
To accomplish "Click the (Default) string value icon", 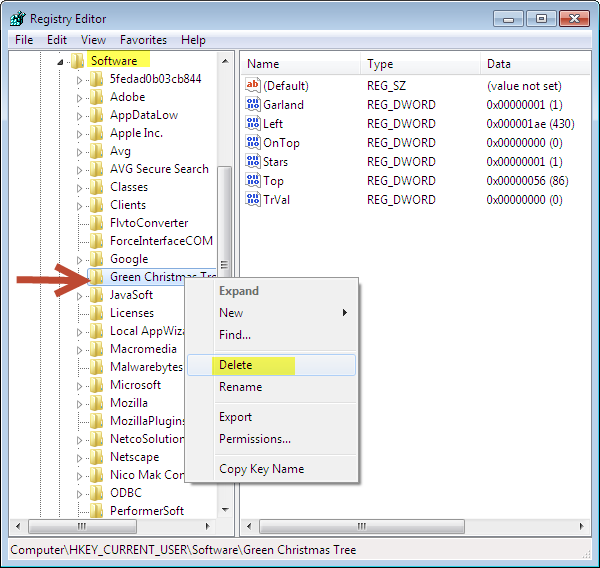I will (x=253, y=85).
